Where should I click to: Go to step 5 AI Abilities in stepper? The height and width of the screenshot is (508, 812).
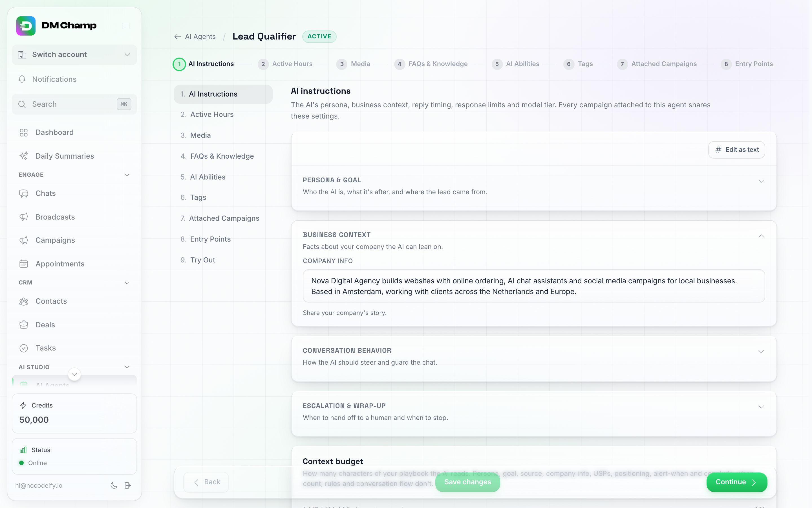click(516, 64)
